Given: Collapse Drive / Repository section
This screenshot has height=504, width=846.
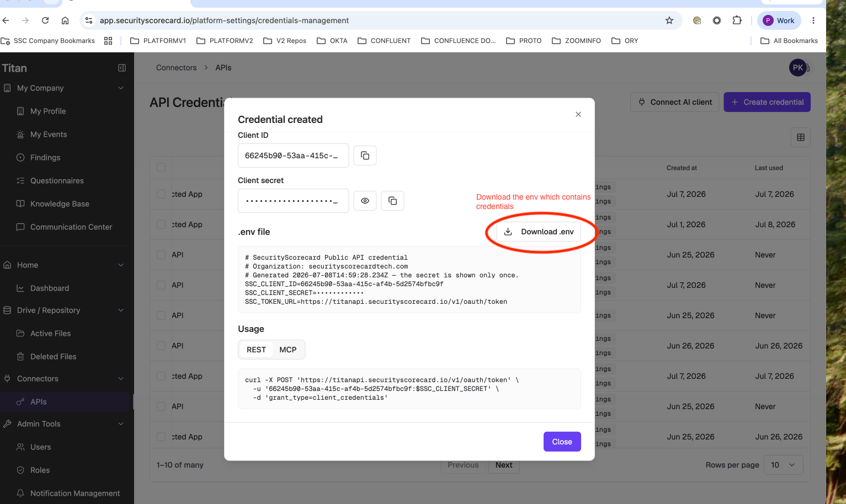Looking at the screenshot, I should tap(121, 310).
